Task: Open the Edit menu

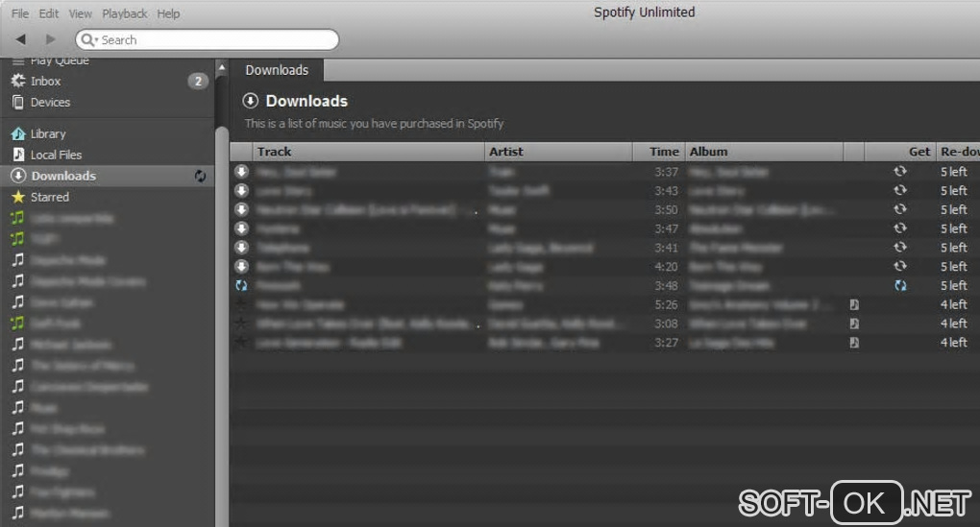Action: pyautogui.click(x=48, y=13)
